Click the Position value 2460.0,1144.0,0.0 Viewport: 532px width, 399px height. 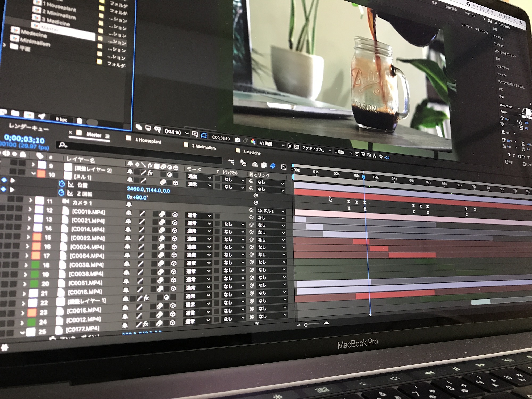148,190
